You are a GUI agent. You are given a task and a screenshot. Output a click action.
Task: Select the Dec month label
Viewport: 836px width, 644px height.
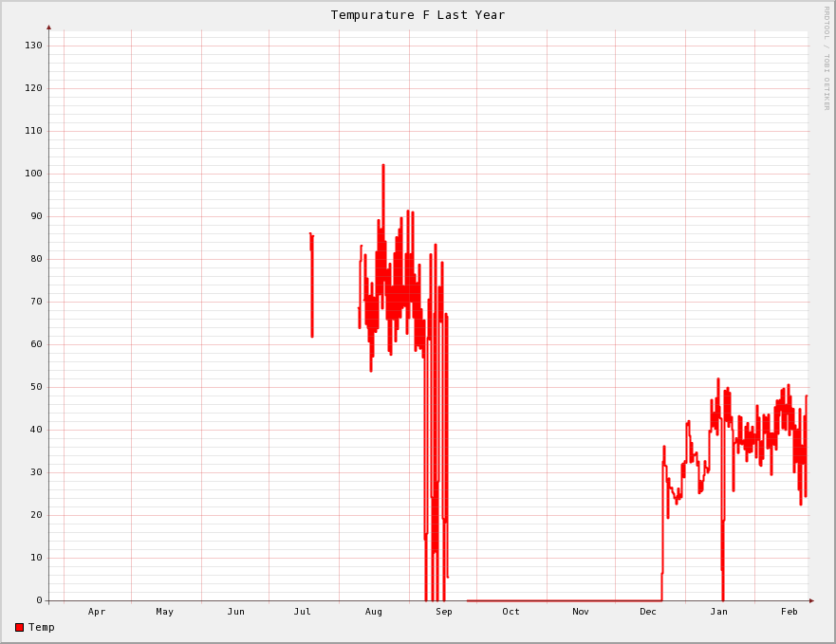click(648, 612)
